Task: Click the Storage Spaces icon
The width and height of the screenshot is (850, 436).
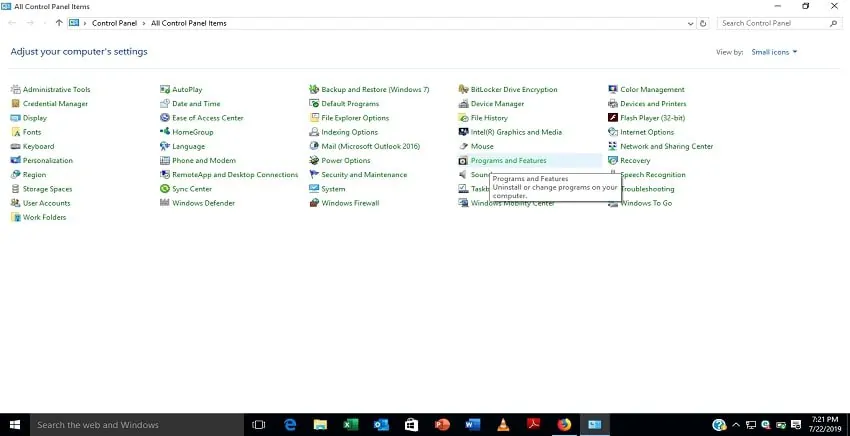Action: (x=15, y=189)
